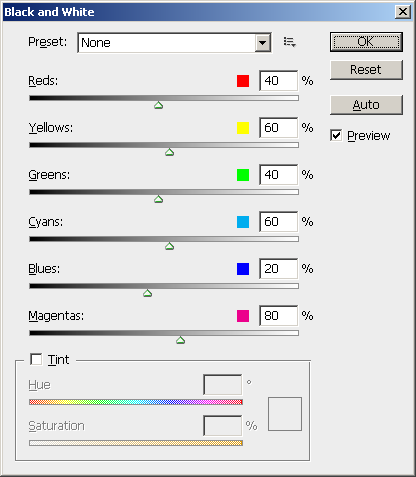416x477 pixels.
Task: Click the Magentas slider handle
Action: click(181, 340)
